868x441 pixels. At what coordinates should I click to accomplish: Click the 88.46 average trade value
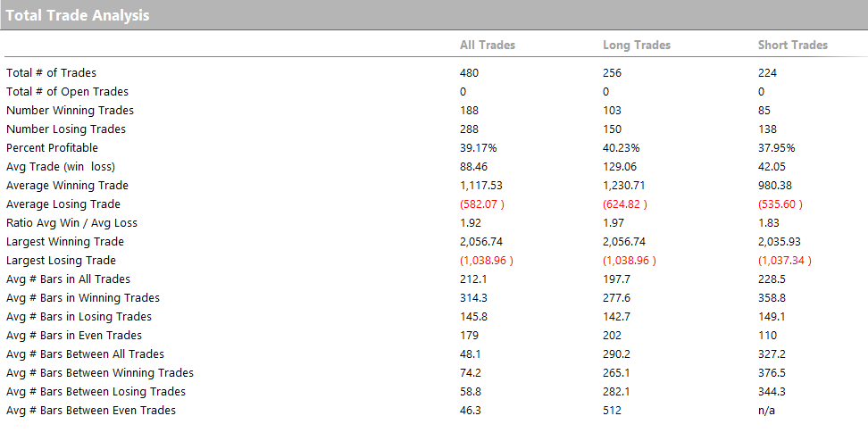pyautogui.click(x=473, y=167)
